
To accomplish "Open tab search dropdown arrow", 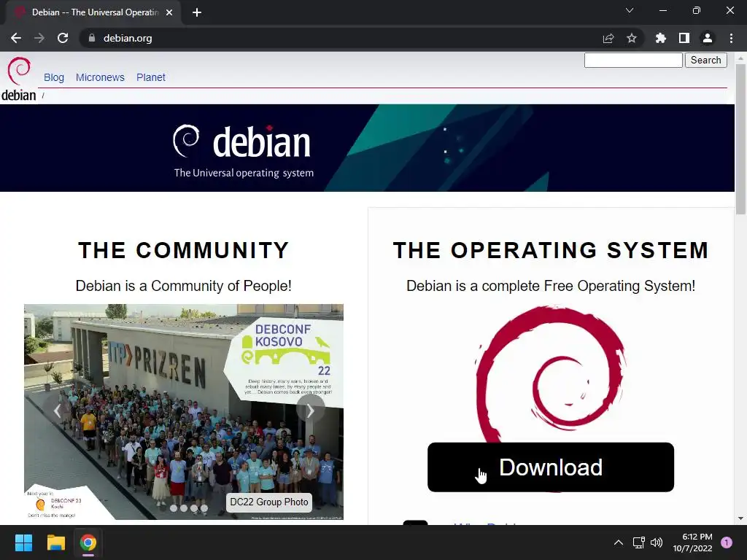I will pyautogui.click(x=630, y=10).
